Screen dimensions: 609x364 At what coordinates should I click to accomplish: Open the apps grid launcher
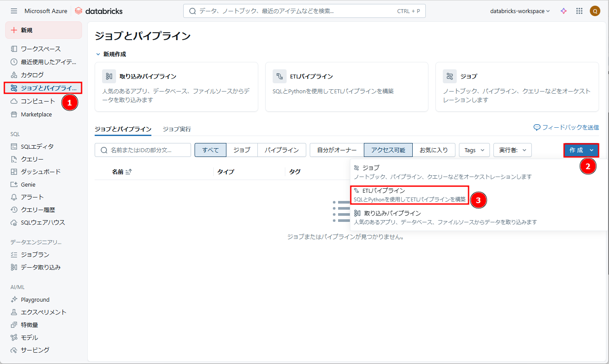(x=579, y=11)
